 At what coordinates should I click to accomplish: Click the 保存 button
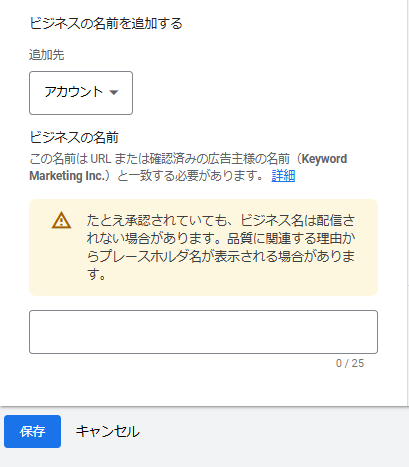pos(32,431)
